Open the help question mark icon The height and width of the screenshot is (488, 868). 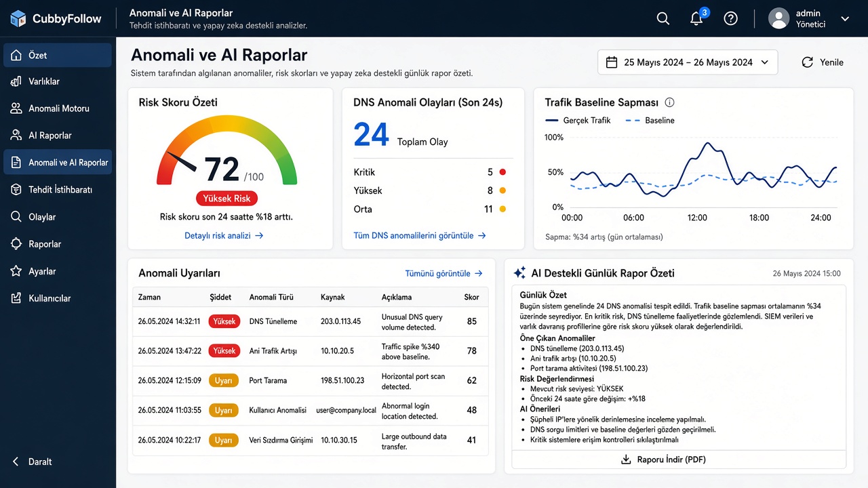click(730, 19)
